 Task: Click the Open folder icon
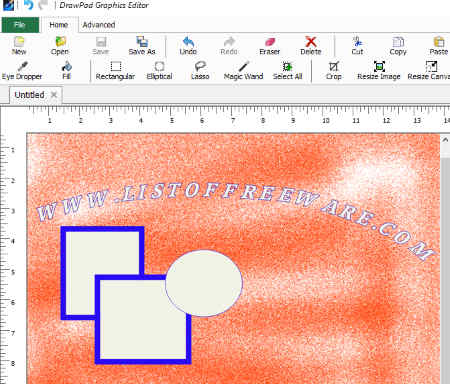pyautogui.click(x=60, y=42)
